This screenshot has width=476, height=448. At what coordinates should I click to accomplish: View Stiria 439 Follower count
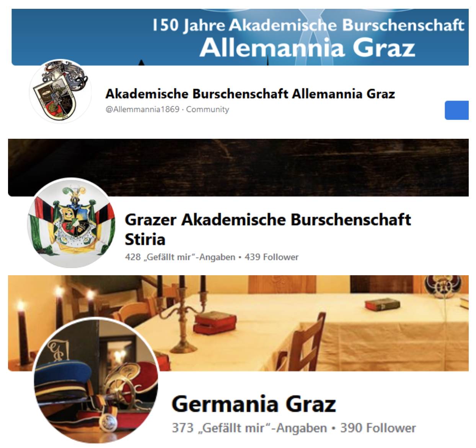[271, 257]
